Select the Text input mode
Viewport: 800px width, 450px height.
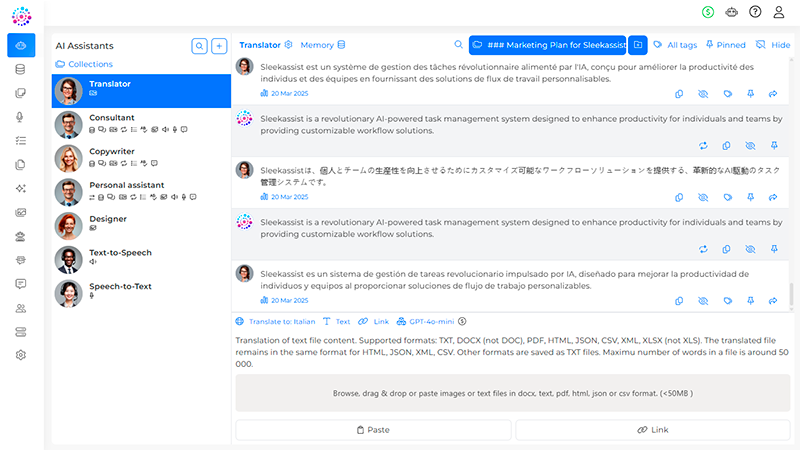(337, 321)
